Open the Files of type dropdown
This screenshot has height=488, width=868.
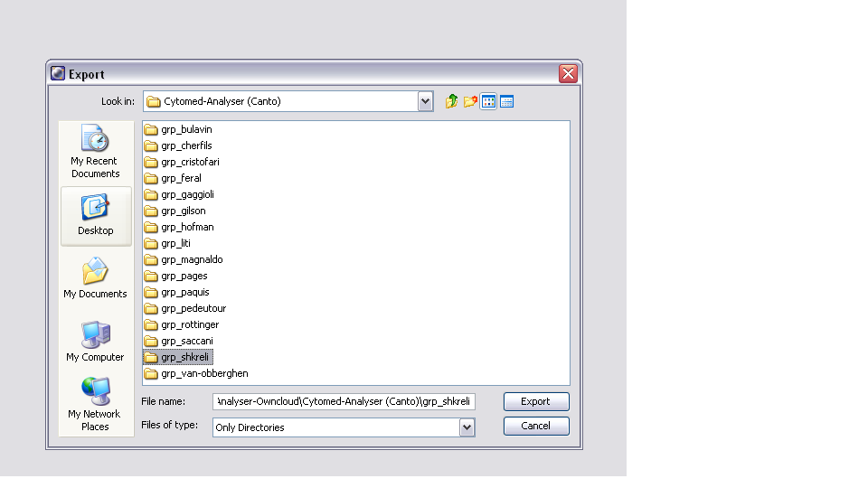(467, 427)
